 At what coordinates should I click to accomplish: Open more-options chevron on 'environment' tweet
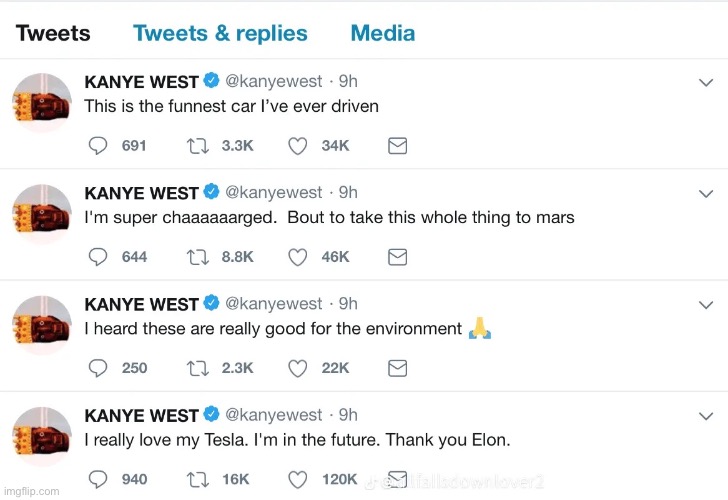point(706,304)
